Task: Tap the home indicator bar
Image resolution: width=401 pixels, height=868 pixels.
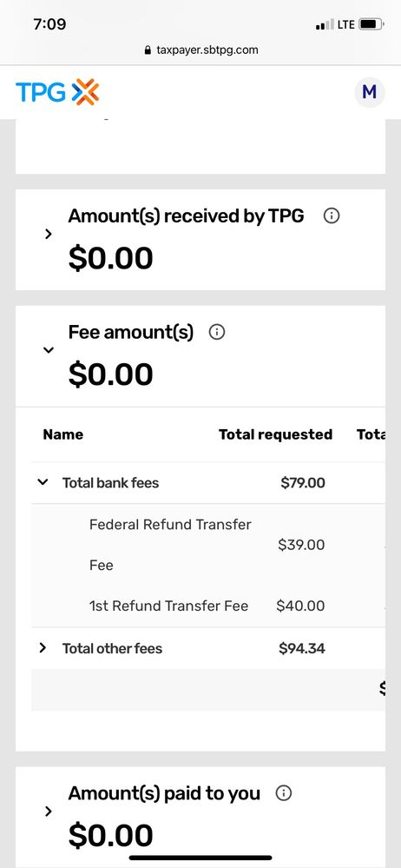Action: pyautogui.click(x=200, y=858)
